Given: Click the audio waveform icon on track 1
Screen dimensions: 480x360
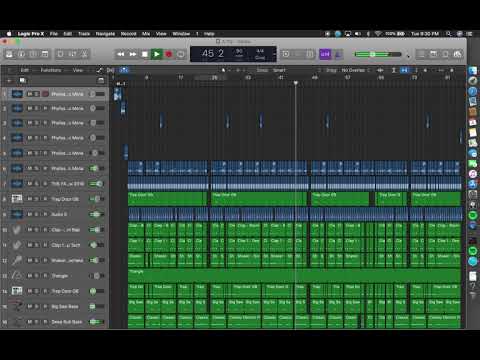Looking at the screenshot, I should pyautogui.click(x=17, y=94).
